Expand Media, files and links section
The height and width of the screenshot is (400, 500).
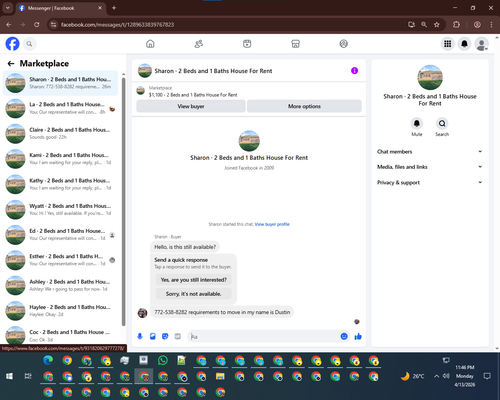[x=430, y=167]
